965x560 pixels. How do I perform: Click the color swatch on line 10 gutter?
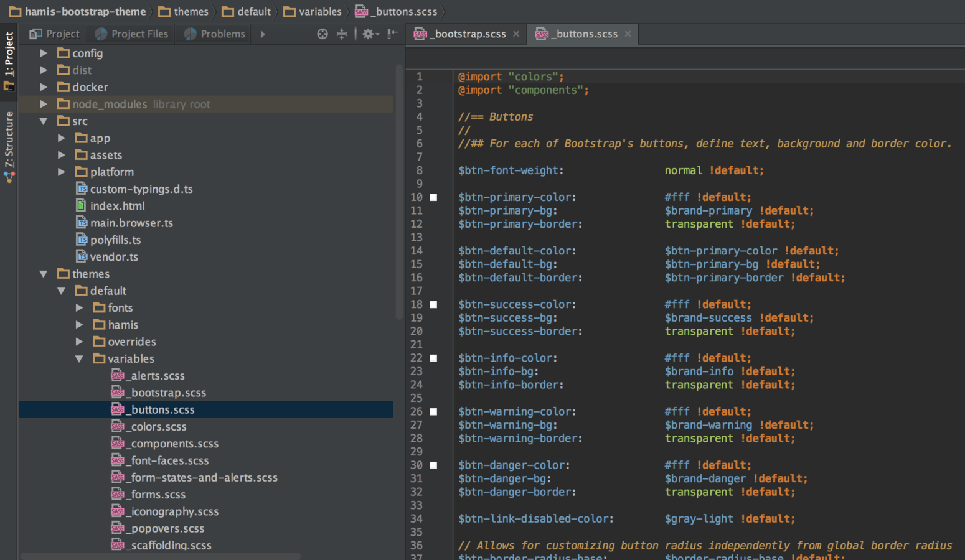(433, 197)
